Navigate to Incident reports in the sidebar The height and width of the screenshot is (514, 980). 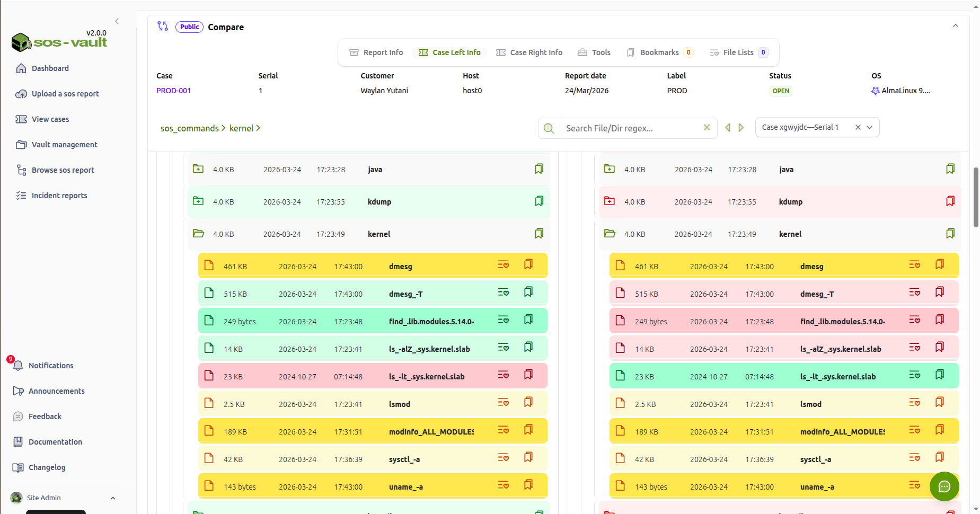[59, 195]
